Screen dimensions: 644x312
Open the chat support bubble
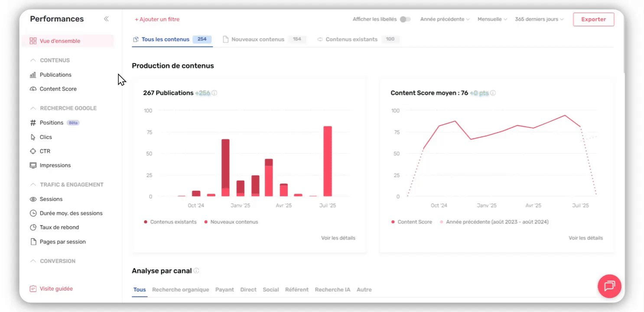pyautogui.click(x=609, y=286)
